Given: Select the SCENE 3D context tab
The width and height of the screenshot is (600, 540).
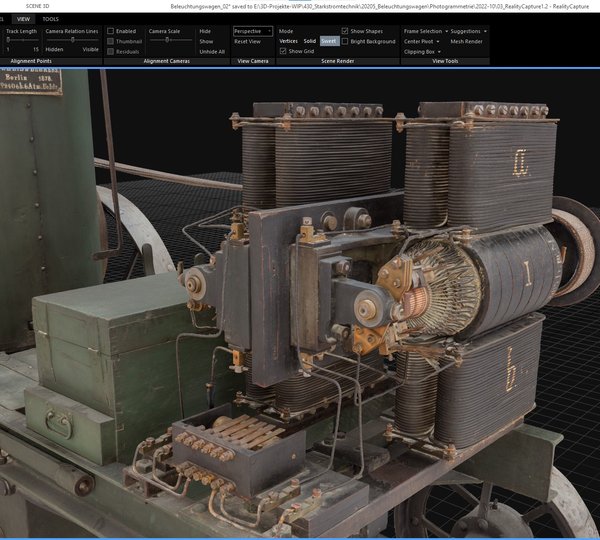Looking at the screenshot, I should coord(37,6).
